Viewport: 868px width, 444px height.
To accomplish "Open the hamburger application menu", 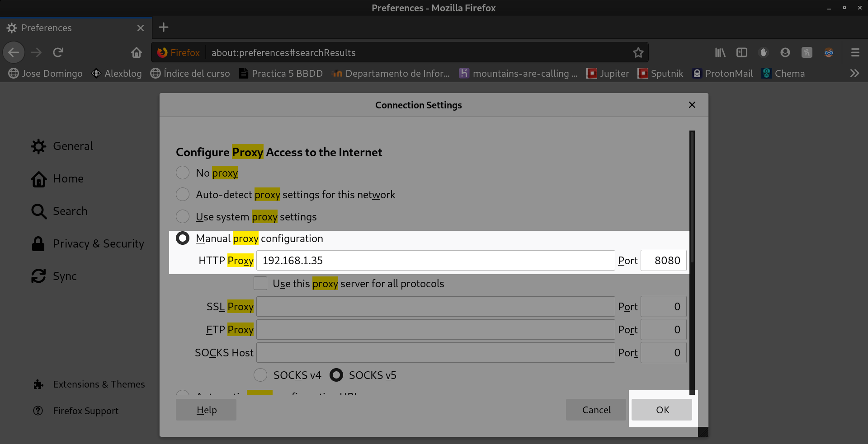I will point(855,53).
